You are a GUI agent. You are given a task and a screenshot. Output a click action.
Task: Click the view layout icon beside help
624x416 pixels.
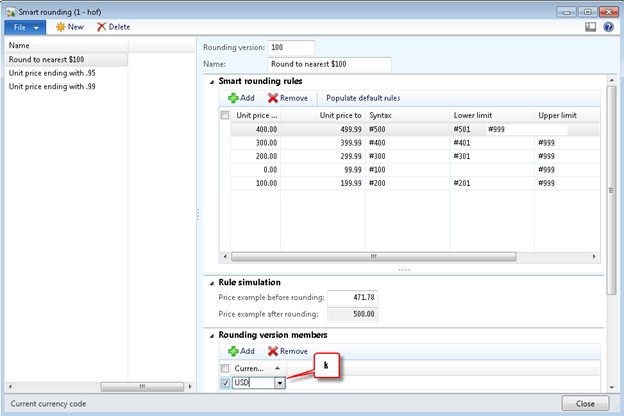pyautogui.click(x=591, y=27)
